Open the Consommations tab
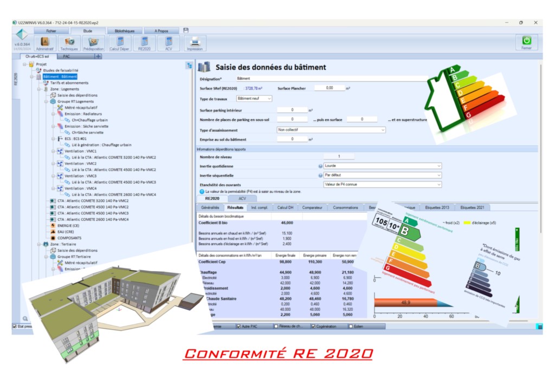Screen dimensions: 555x392 point(345,207)
